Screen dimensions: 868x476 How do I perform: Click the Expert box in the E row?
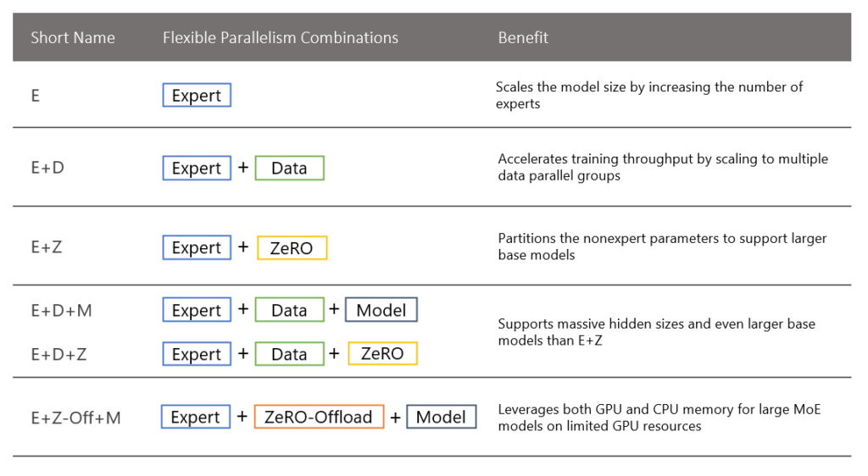click(x=197, y=96)
